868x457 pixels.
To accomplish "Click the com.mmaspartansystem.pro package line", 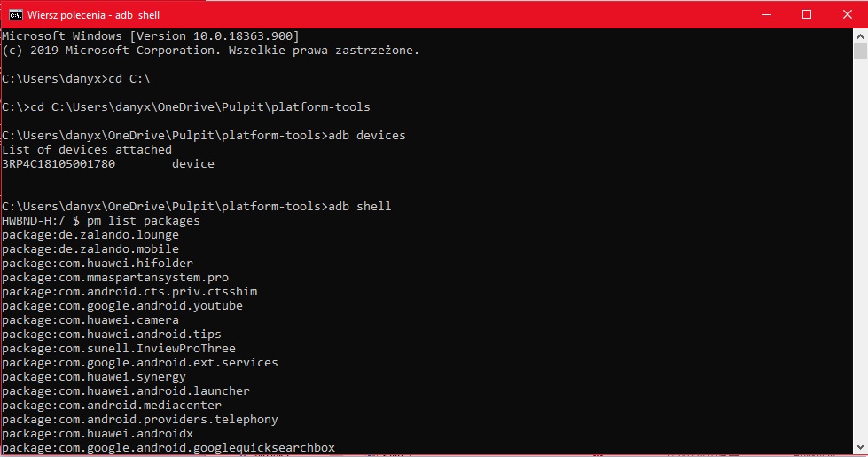I will coord(115,278).
